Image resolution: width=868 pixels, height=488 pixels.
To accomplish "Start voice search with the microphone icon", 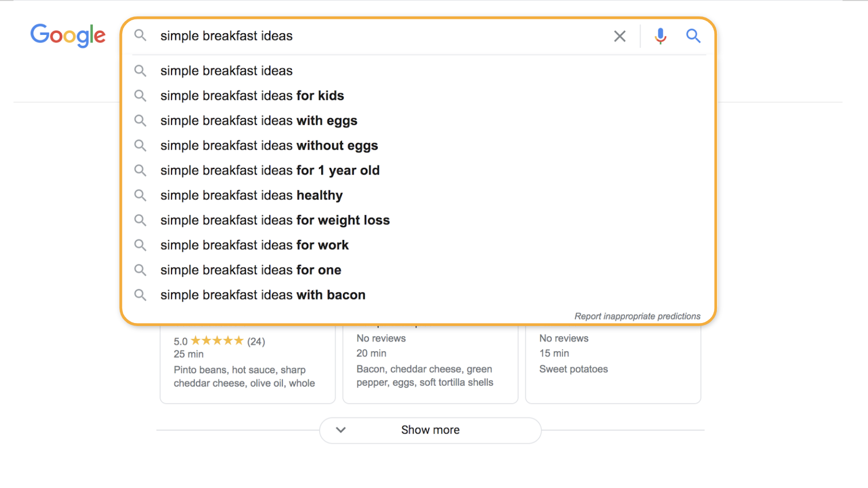I will [x=660, y=36].
